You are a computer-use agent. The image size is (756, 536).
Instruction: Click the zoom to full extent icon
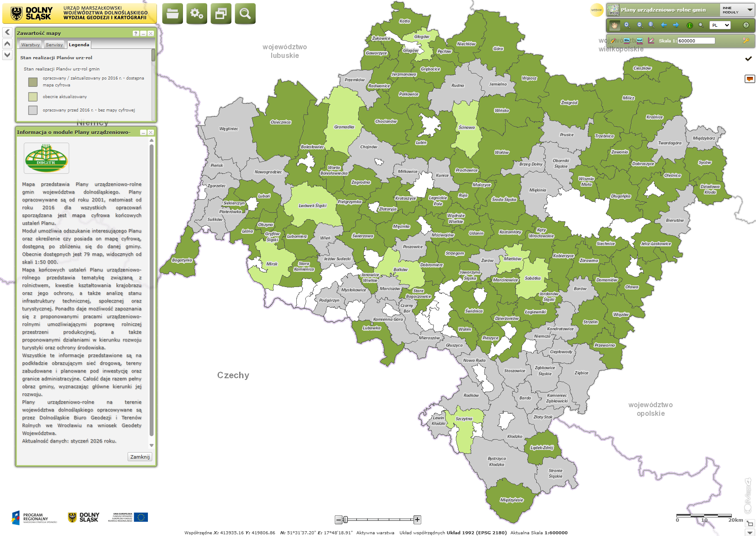coord(651,26)
